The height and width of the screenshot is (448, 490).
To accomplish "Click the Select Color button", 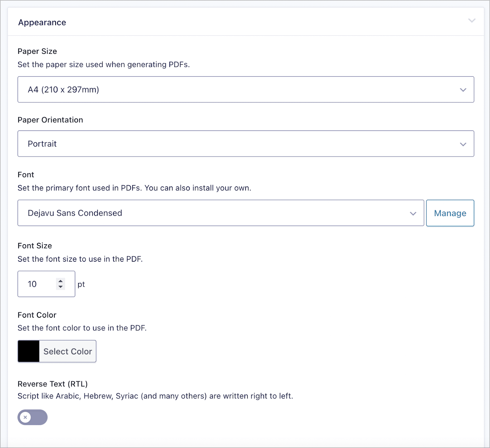I will [x=68, y=351].
